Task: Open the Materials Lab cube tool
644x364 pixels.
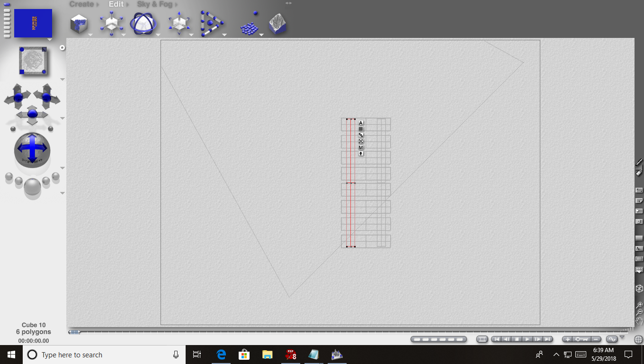Action: pos(80,24)
